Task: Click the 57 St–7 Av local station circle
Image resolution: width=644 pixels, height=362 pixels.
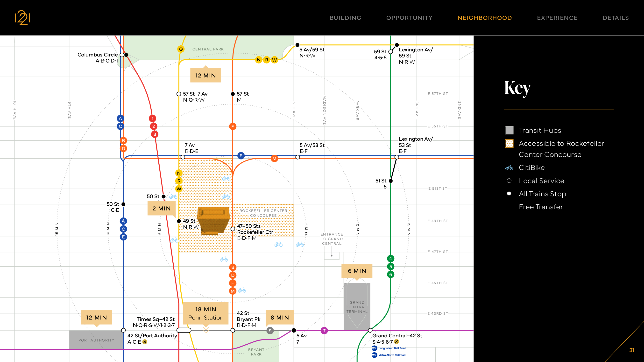Action: pos(179,94)
